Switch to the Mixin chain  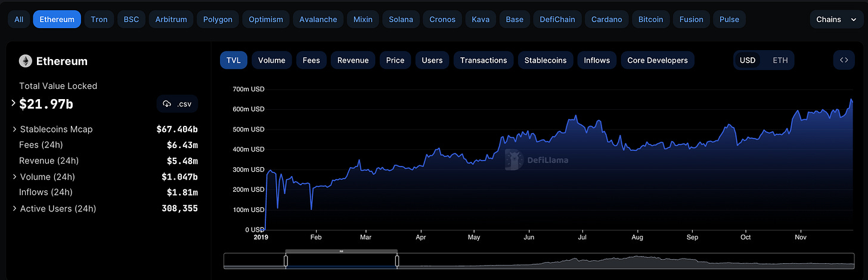[x=362, y=19]
